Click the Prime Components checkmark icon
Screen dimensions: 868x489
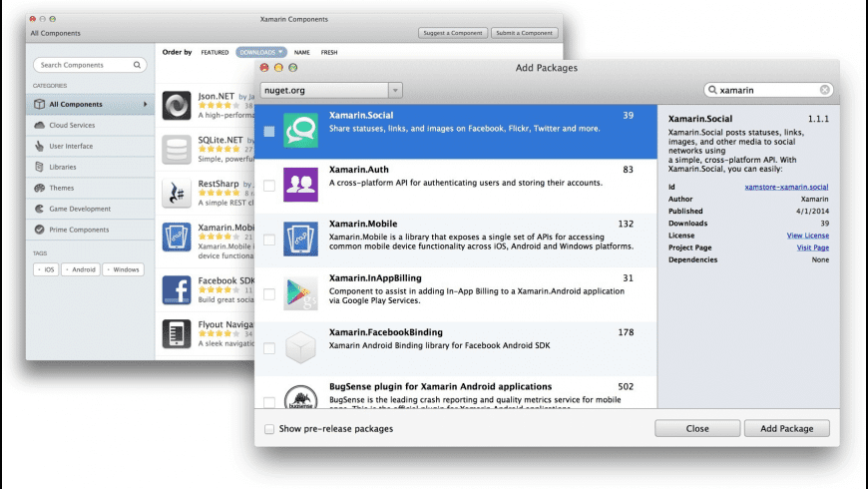[x=39, y=230]
